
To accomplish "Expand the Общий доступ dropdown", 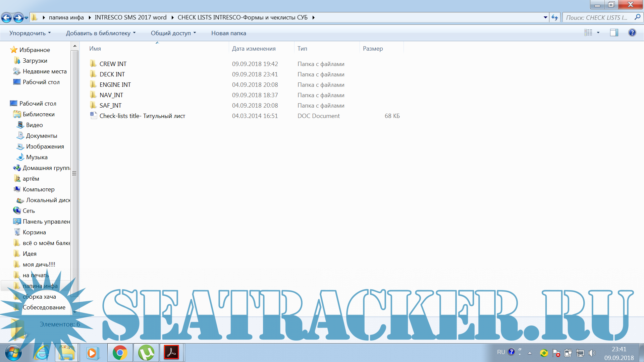I will tap(173, 33).
